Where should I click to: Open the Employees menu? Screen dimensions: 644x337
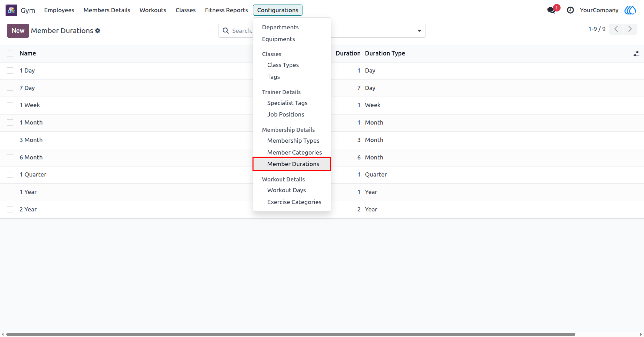[x=59, y=10]
